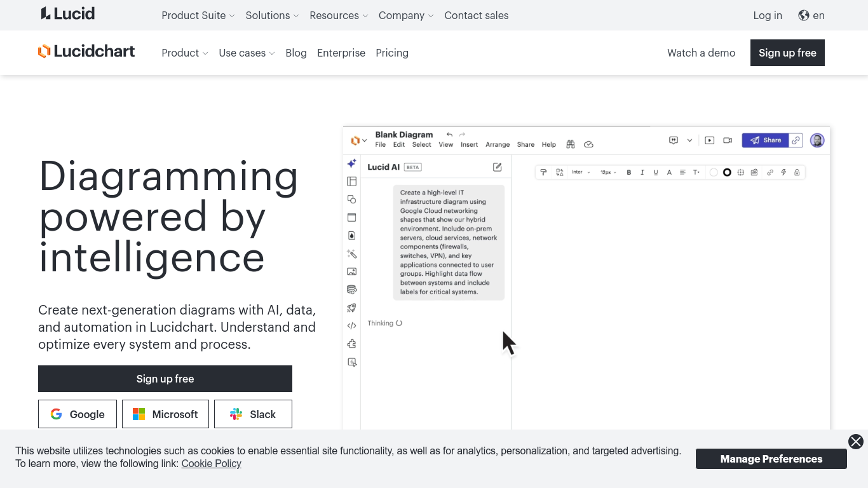This screenshot has height=488, width=868.
Task: Select the black line color swatch
Action: 727,172
